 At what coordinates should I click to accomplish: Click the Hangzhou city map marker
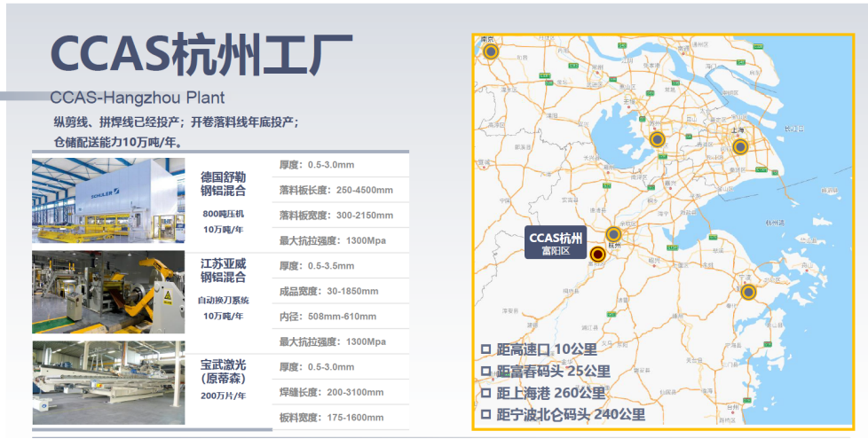[x=613, y=234]
